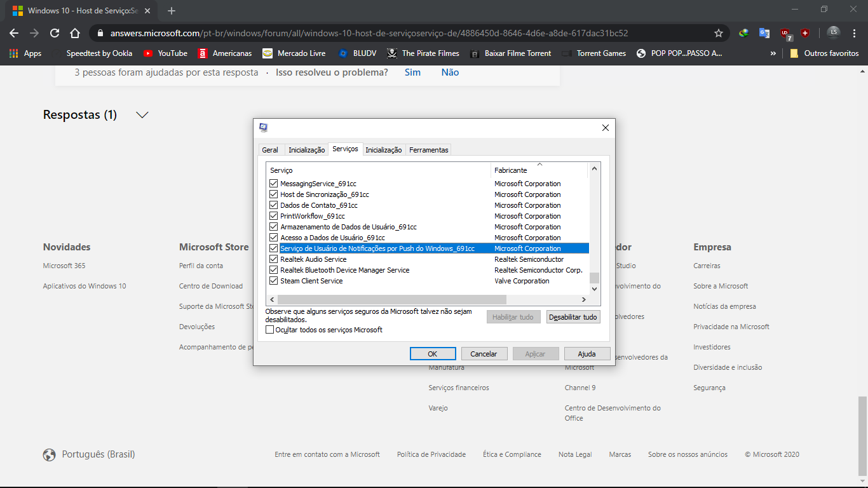Go back to the previous page
The image size is (868, 488).
(x=14, y=33)
